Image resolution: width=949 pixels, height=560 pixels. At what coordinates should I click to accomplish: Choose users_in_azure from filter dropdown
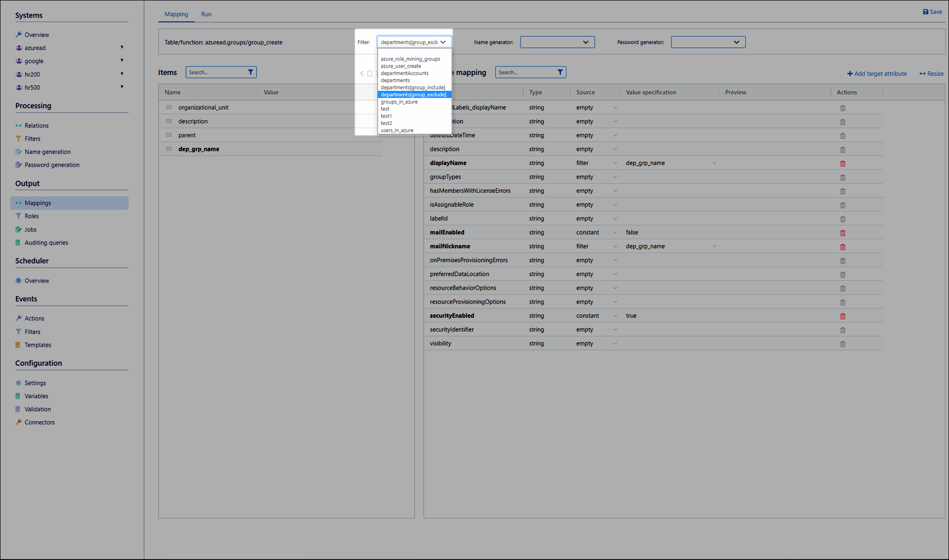(x=397, y=130)
